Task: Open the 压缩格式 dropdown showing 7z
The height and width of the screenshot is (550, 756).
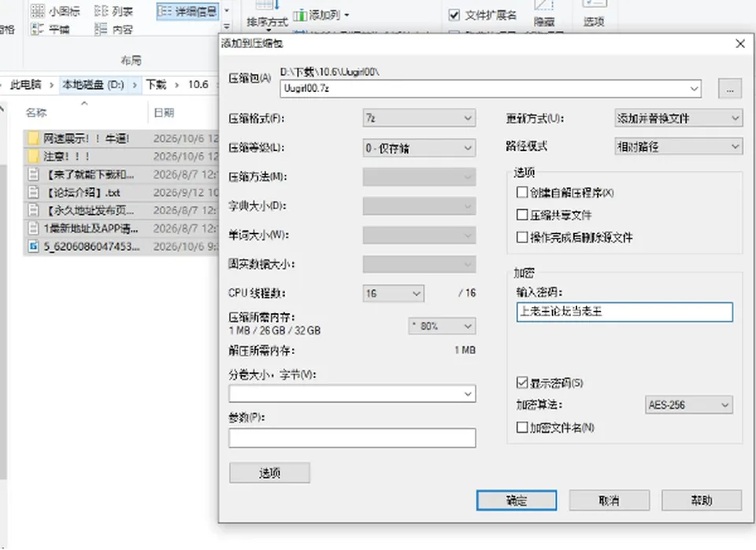Action: 419,118
